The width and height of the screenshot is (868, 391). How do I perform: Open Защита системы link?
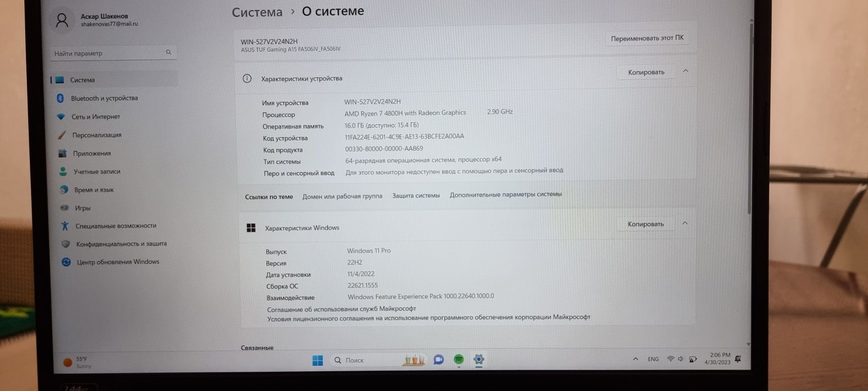pyautogui.click(x=416, y=195)
